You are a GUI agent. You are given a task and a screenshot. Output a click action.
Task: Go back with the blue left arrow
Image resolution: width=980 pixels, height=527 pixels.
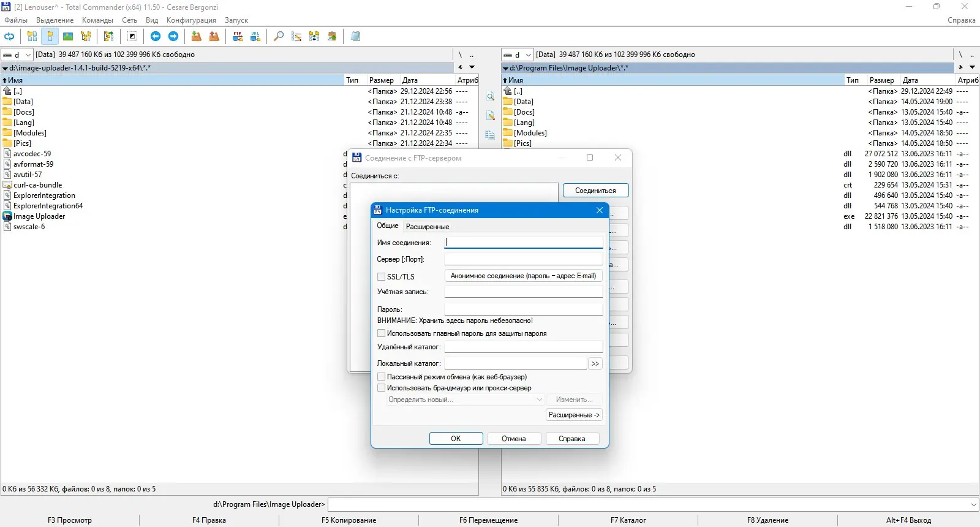[156, 36]
